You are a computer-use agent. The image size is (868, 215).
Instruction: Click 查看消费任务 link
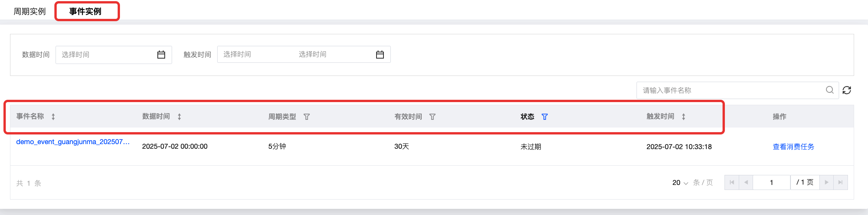(794, 147)
